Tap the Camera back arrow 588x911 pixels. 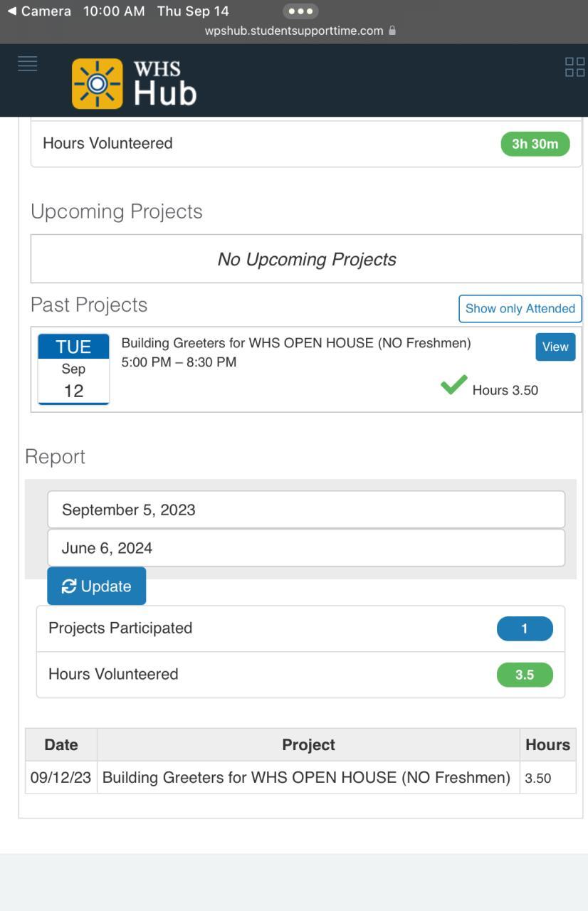tap(12, 11)
